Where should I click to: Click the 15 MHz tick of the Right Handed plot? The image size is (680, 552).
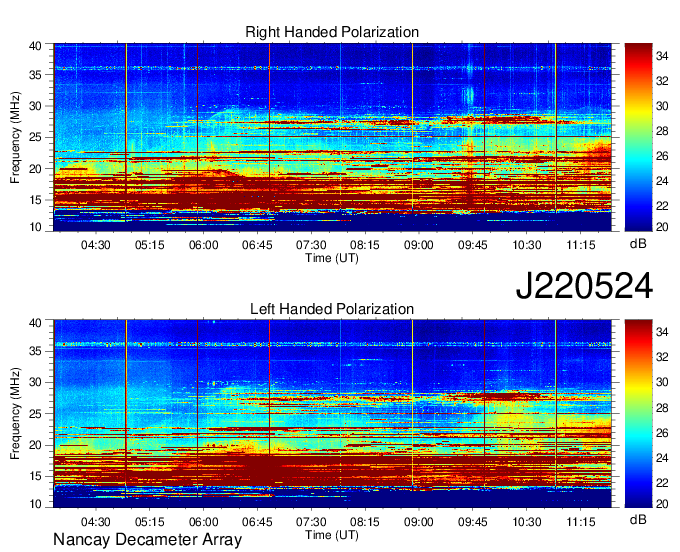click(x=35, y=200)
